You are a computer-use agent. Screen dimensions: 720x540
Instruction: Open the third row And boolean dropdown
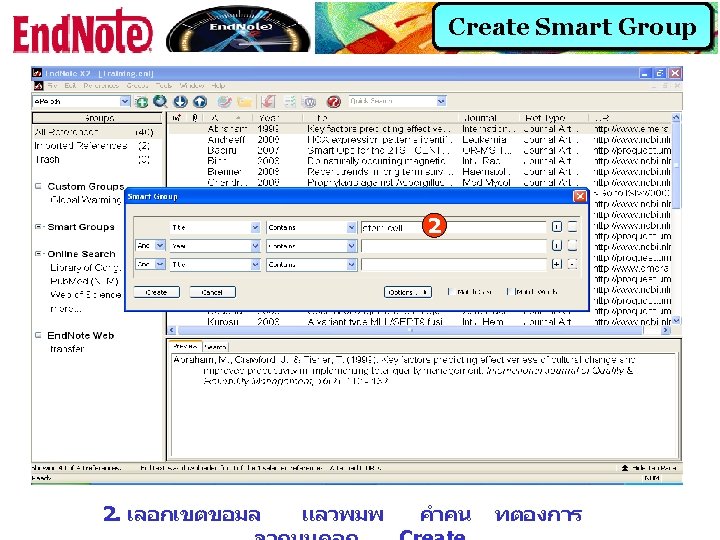click(160, 264)
